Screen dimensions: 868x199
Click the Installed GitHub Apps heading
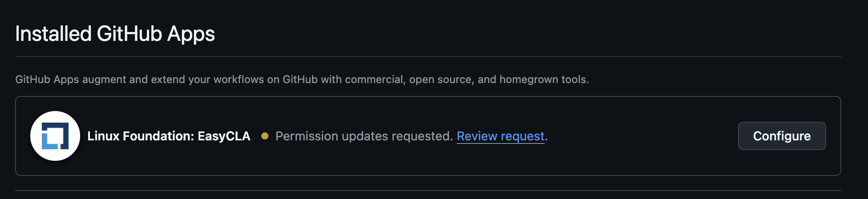115,34
